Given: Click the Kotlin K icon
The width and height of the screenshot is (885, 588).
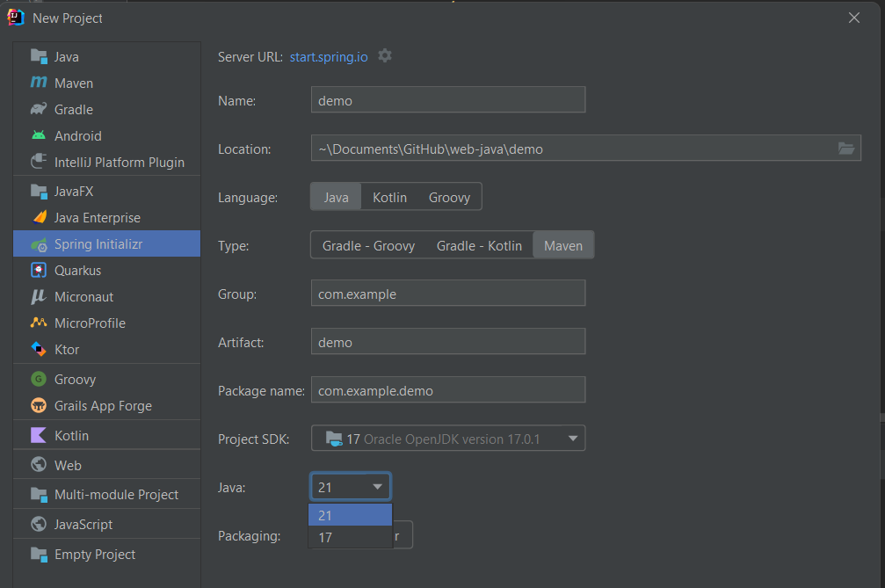Looking at the screenshot, I should [39, 435].
